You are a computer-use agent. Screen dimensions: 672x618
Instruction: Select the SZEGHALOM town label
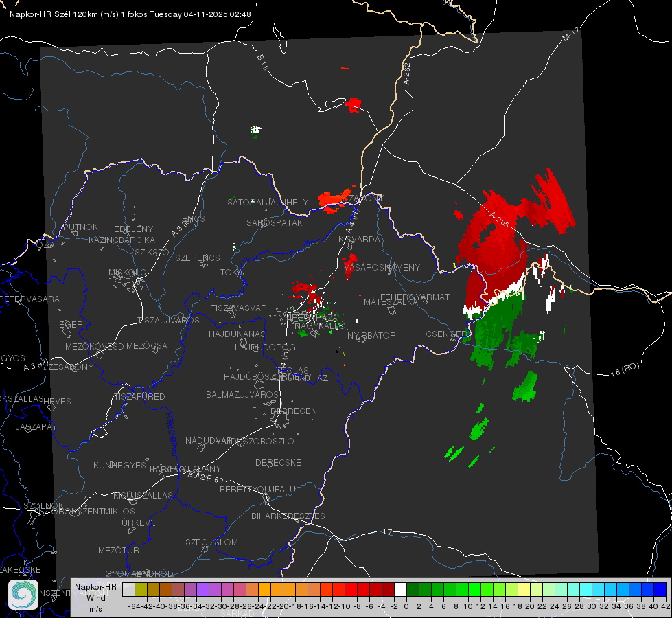pos(211,542)
